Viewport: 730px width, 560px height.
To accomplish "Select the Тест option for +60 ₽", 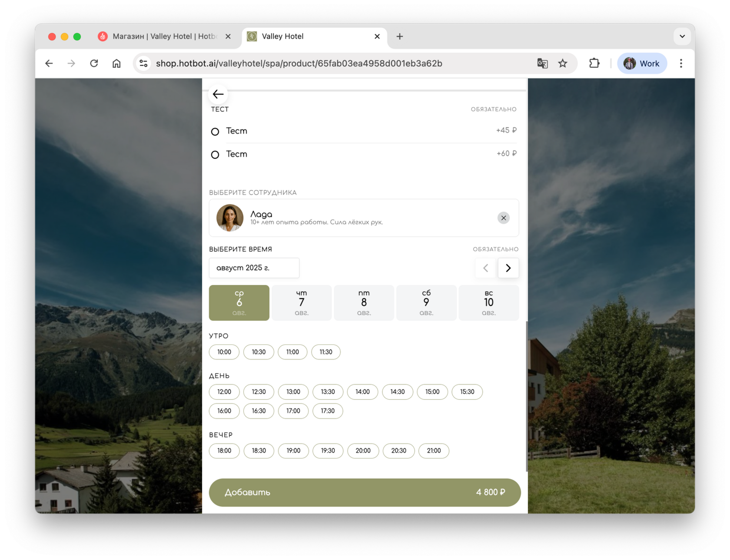I will click(x=363, y=154).
